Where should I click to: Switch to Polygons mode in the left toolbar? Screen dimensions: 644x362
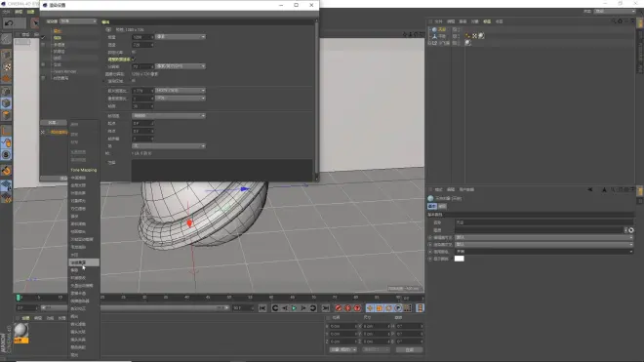click(6, 115)
